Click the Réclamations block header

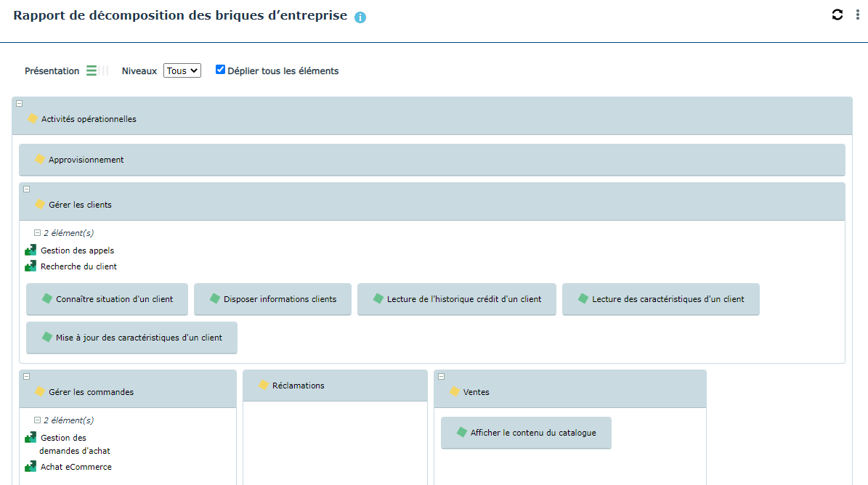[x=335, y=386]
